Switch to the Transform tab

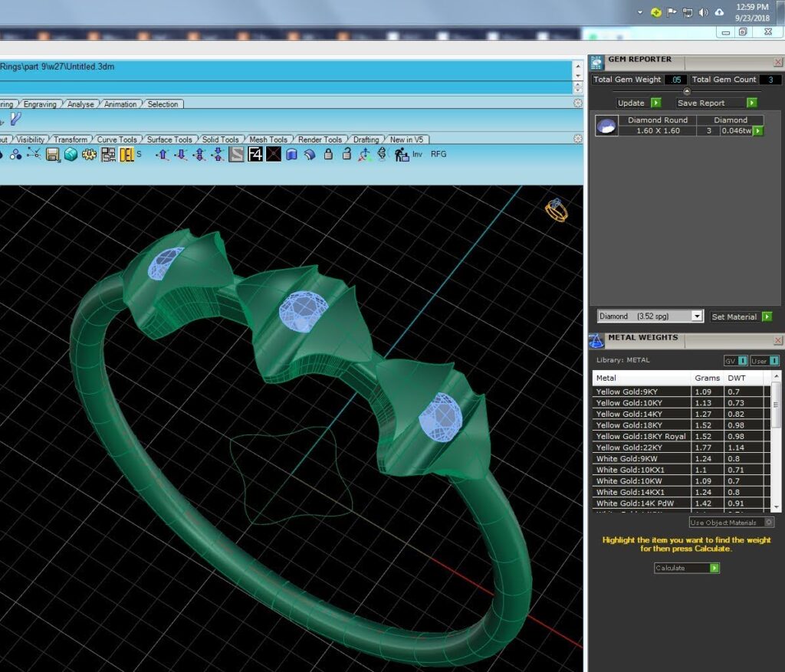click(x=71, y=139)
